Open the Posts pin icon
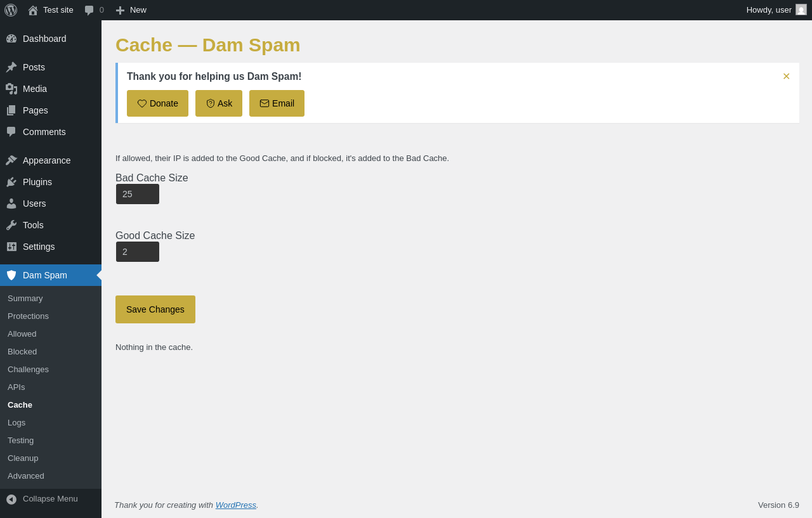The image size is (812, 518). pyautogui.click(x=11, y=67)
